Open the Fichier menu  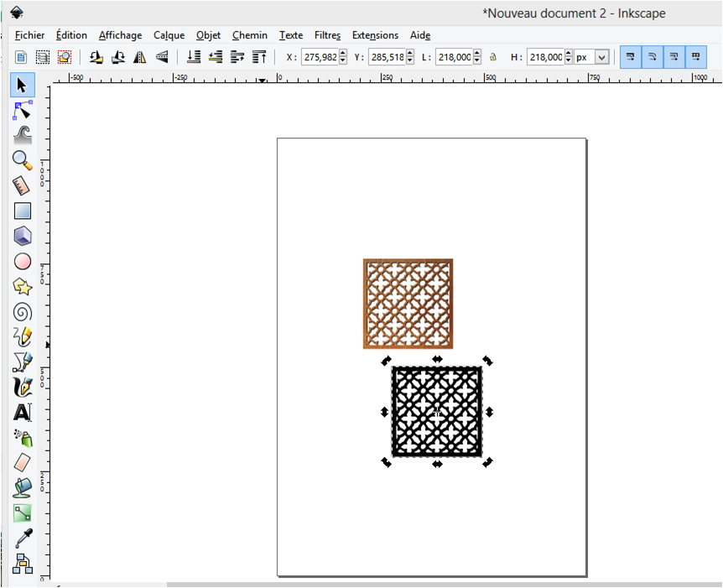pyautogui.click(x=29, y=35)
